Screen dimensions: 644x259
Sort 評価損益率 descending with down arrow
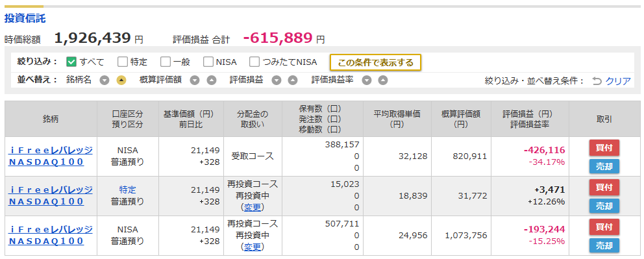[x=367, y=80]
